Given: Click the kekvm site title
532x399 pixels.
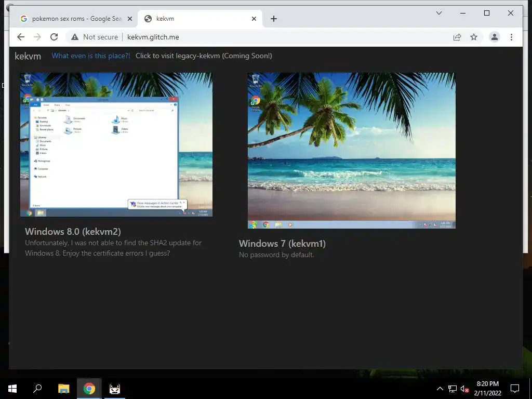Looking at the screenshot, I should point(28,56).
